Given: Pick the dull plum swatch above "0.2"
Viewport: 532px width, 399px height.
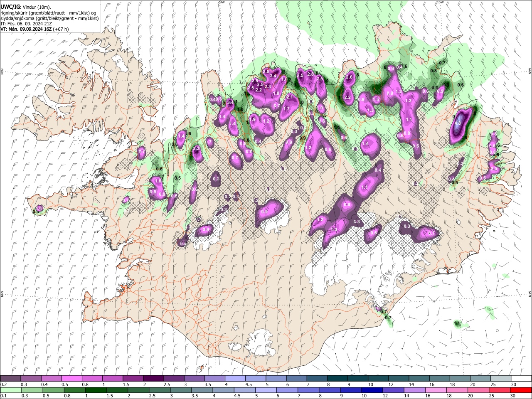Looking at the screenshot, I should click(10, 378).
